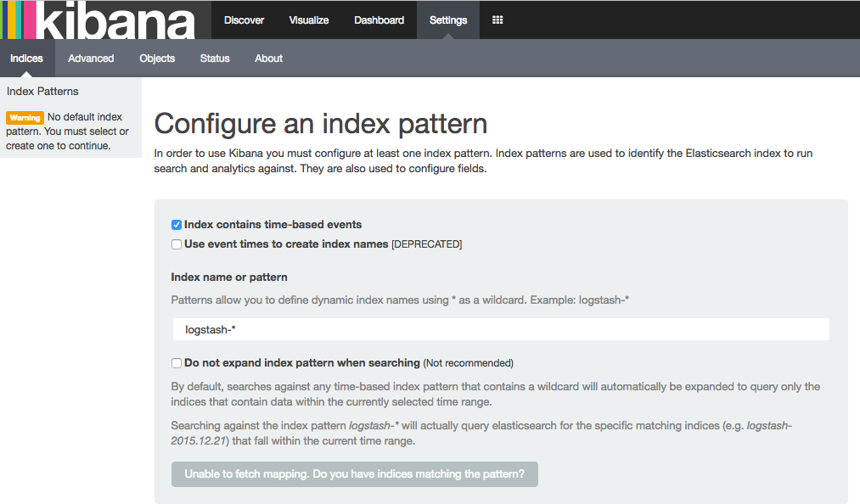Check Do not expand index pattern when searching

pos(177,363)
